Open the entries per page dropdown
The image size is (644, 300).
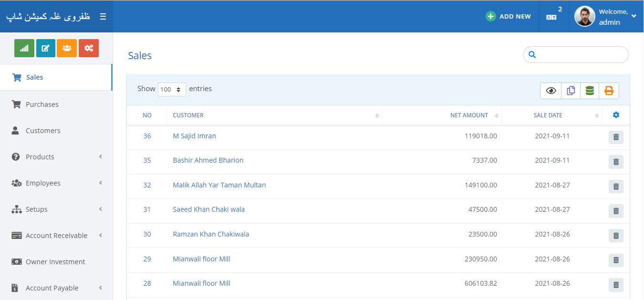pos(172,89)
